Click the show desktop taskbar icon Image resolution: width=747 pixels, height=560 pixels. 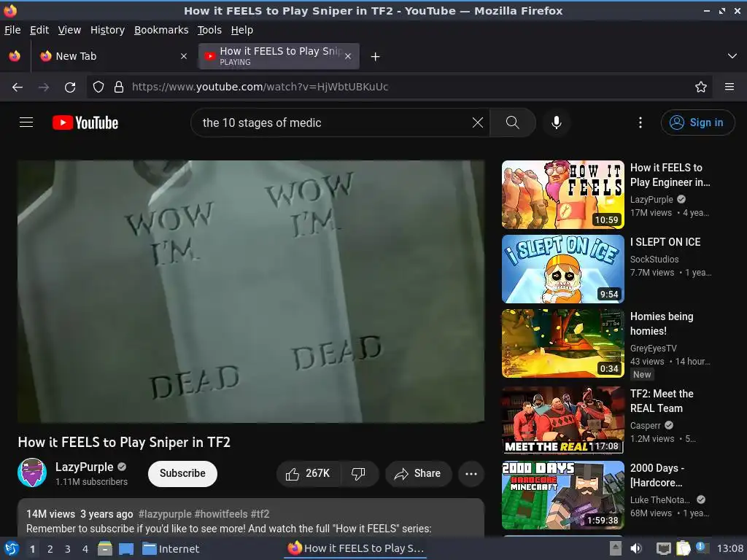click(x=126, y=548)
